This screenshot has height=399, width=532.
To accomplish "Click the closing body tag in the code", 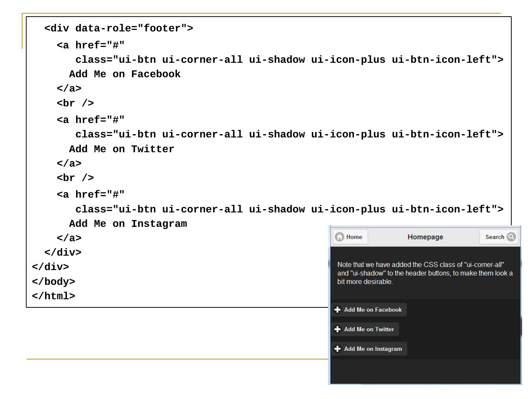I will point(54,282).
